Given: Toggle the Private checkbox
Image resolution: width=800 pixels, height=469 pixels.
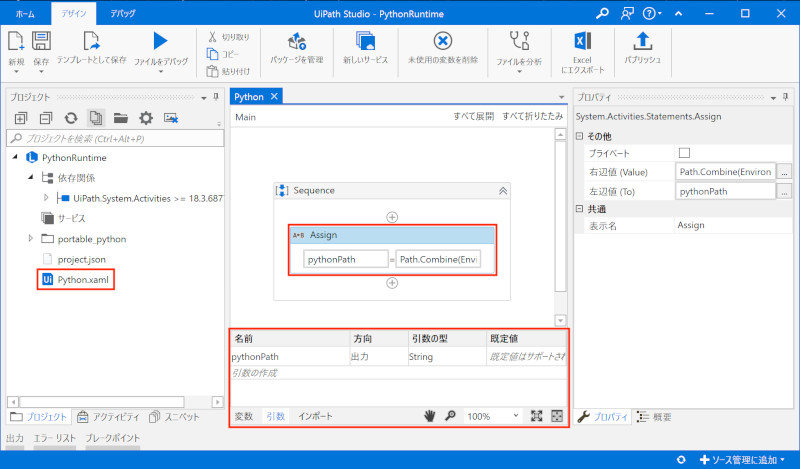Looking at the screenshot, I should click(x=684, y=153).
